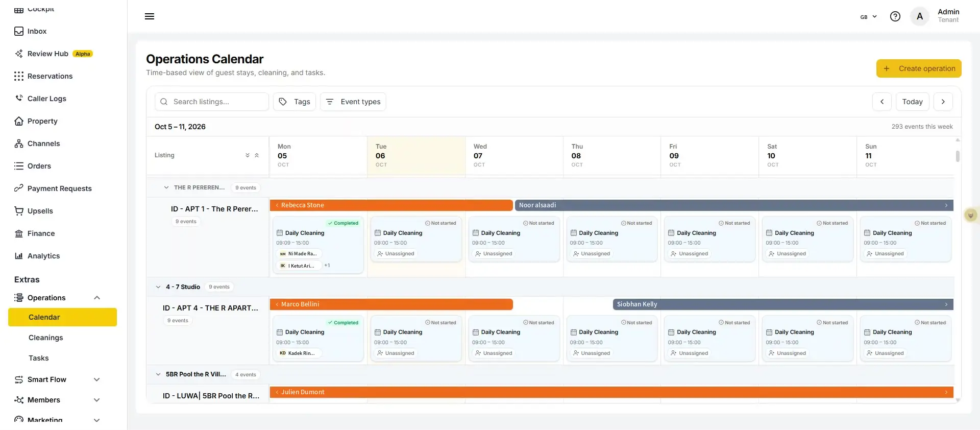
Task: Open Tasks under Operations
Action: tap(39, 358)
